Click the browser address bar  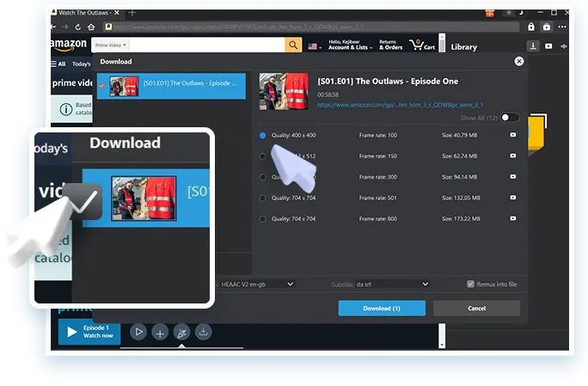coord(311,27)
